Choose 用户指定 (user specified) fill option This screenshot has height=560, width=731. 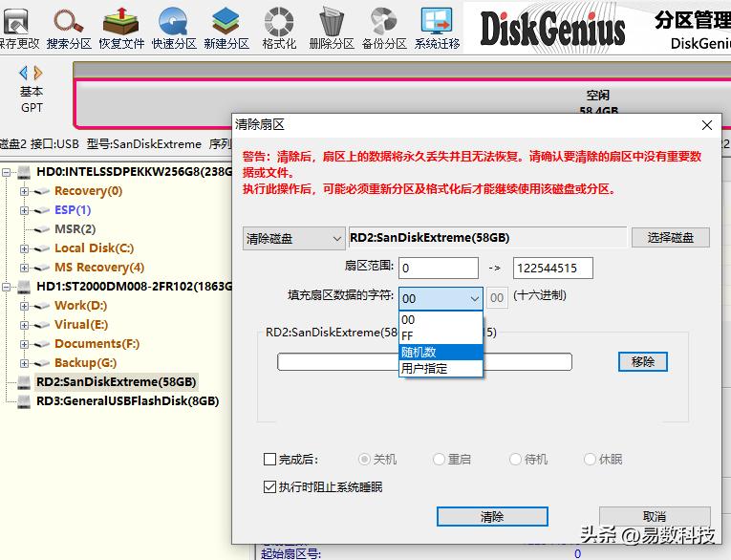(441, 368)
